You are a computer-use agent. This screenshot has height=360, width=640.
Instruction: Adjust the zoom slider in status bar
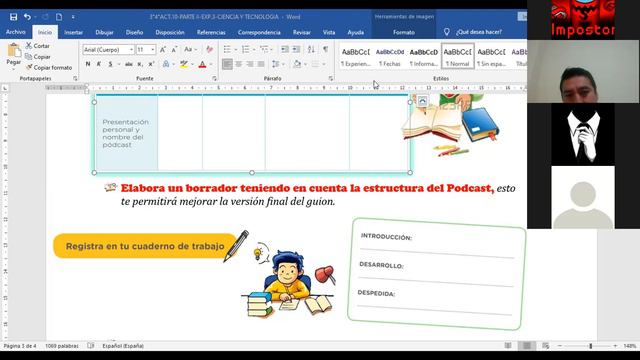pos(590,346)
